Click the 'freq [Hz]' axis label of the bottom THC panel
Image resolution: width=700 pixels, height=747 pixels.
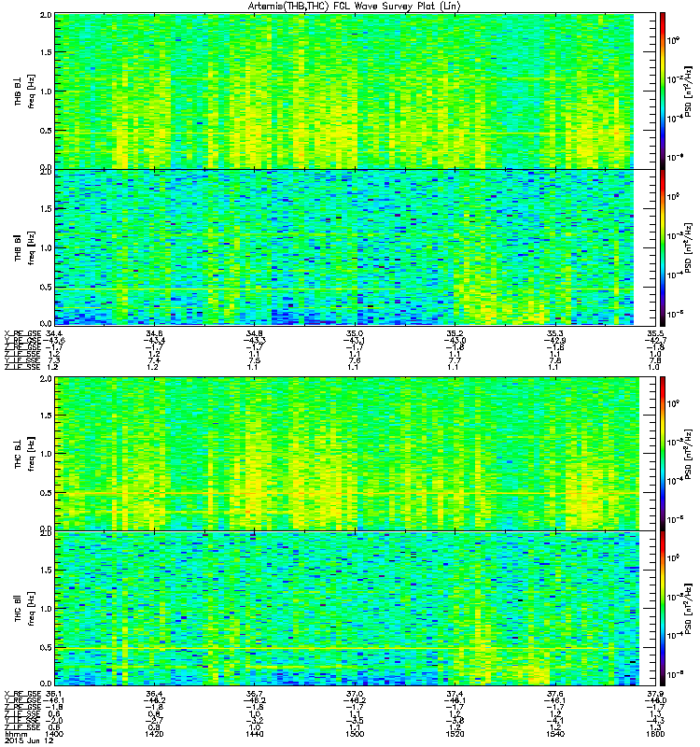point(31,609)
